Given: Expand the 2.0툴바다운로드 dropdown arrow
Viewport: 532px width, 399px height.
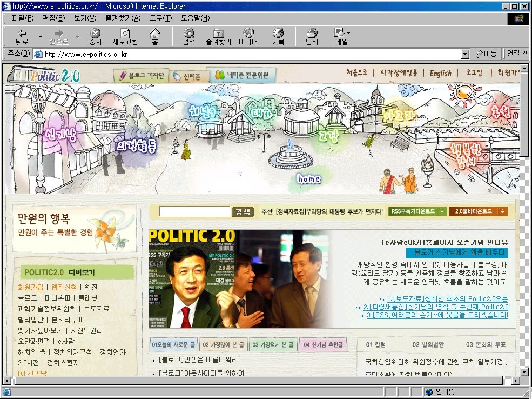Looking at the screenshot, I should 503,211.
